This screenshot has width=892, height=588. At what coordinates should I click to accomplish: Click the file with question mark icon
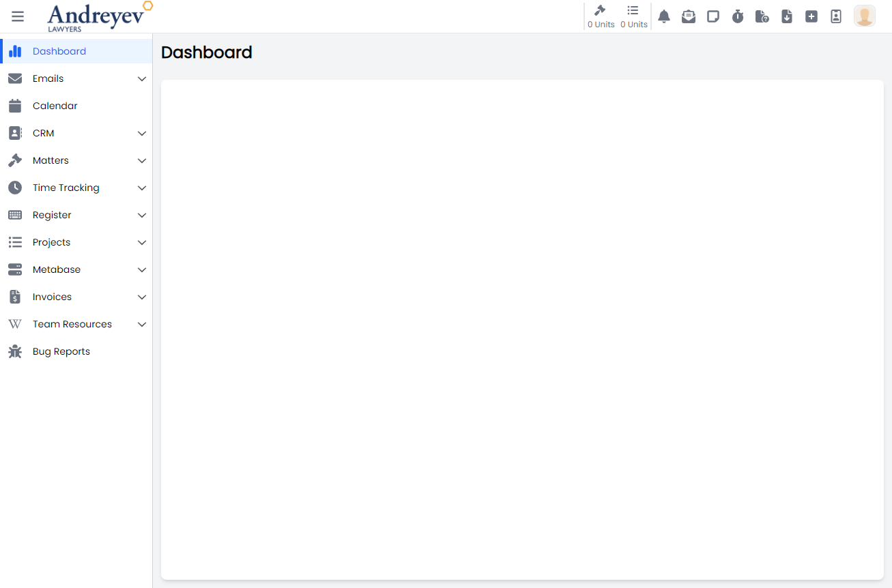(x=762, y=17)
